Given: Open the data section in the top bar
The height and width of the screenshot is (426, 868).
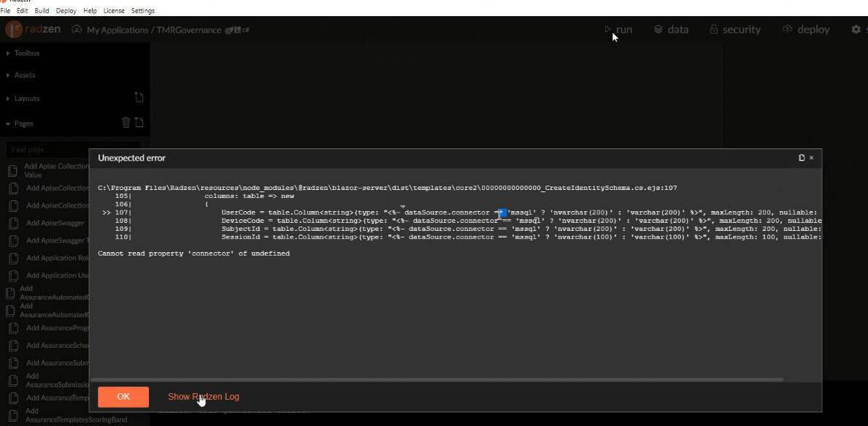Looking at the screenshot, I should (x=671, y=29).
